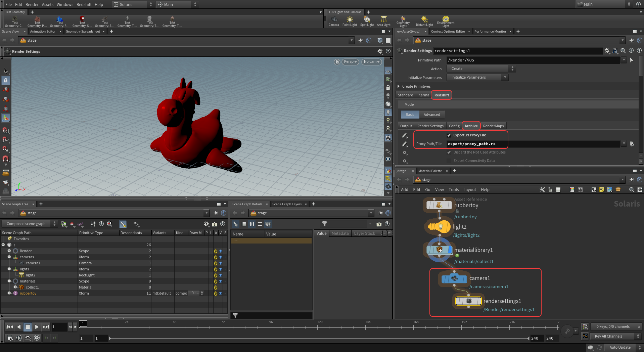Open the Material Palette tab

click(430, 171)
